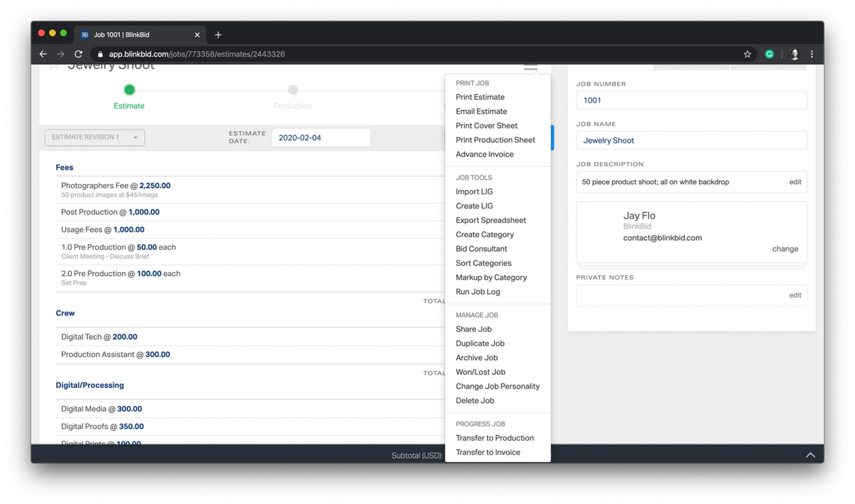Click Digital Tech amount 200.00
Screen dimensions: 855x504
tap(125, 337)
